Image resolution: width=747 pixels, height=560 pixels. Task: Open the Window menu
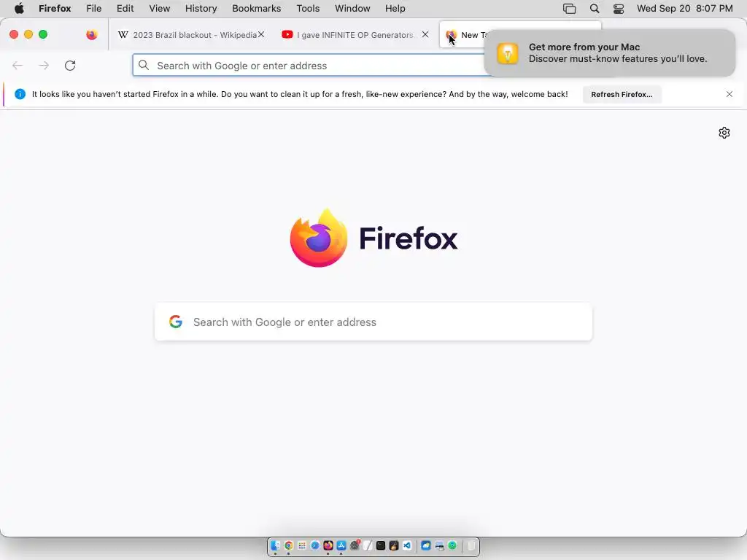coord(352,8)
